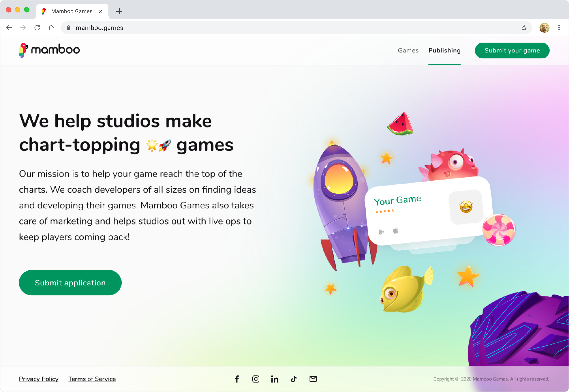Bookmark this page with the star icon
569x392 pixels.
pos(524,28)
